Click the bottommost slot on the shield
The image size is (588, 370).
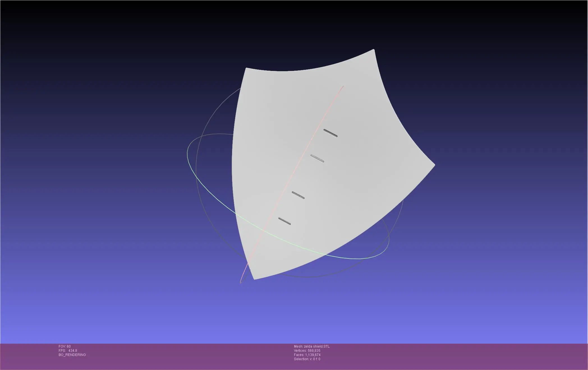point(284,221)
